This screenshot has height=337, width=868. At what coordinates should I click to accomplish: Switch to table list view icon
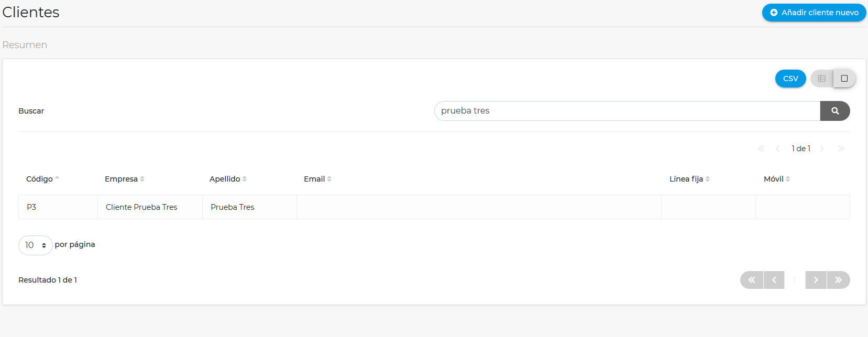(x=822, y=78)
